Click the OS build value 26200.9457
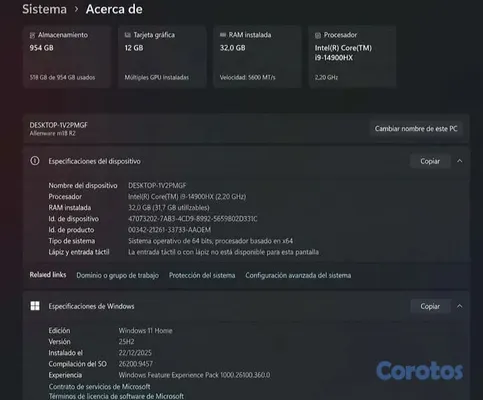The height and width of the screenshot is (400, 483). pyautogui.click(x=136, y=364)
